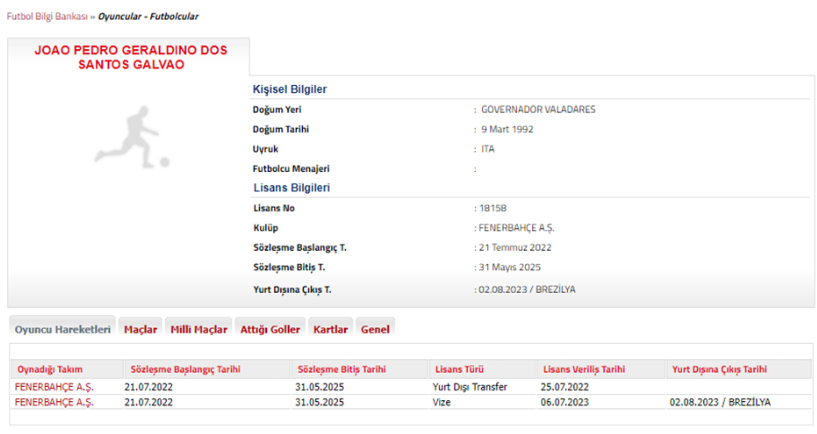Open the Genel tab
The image size is (817, 434).
[x=375, y=329]
